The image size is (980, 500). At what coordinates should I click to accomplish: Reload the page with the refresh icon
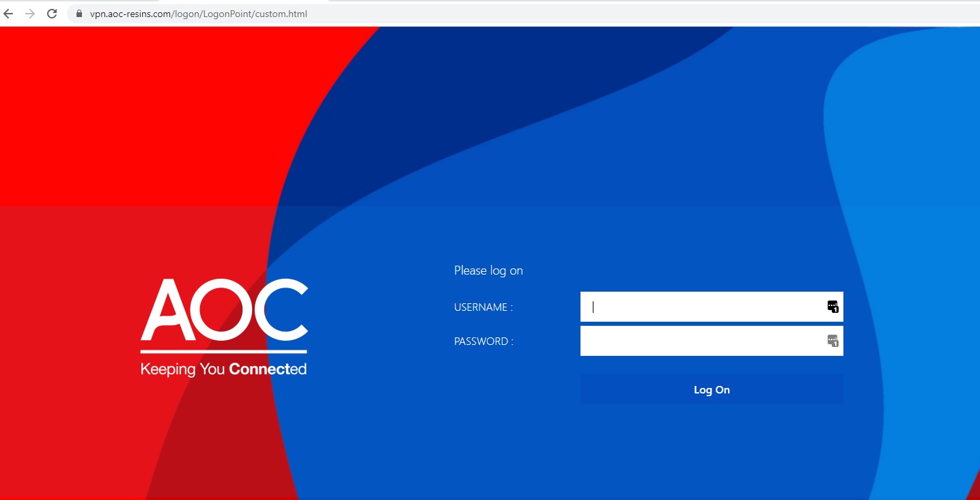(x=52, y=14)
